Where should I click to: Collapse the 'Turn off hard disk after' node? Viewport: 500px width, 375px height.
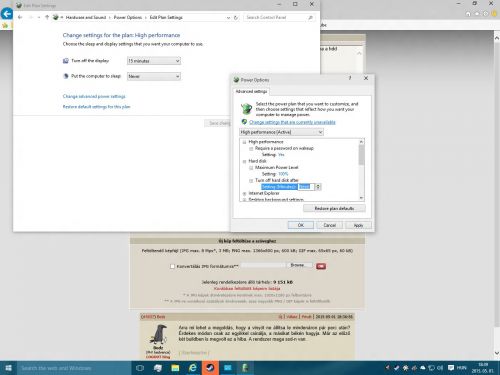click(251, 181)
